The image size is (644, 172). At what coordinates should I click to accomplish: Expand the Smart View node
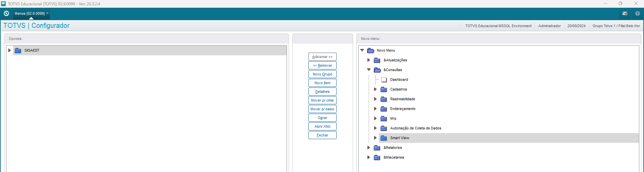[375, 138]
